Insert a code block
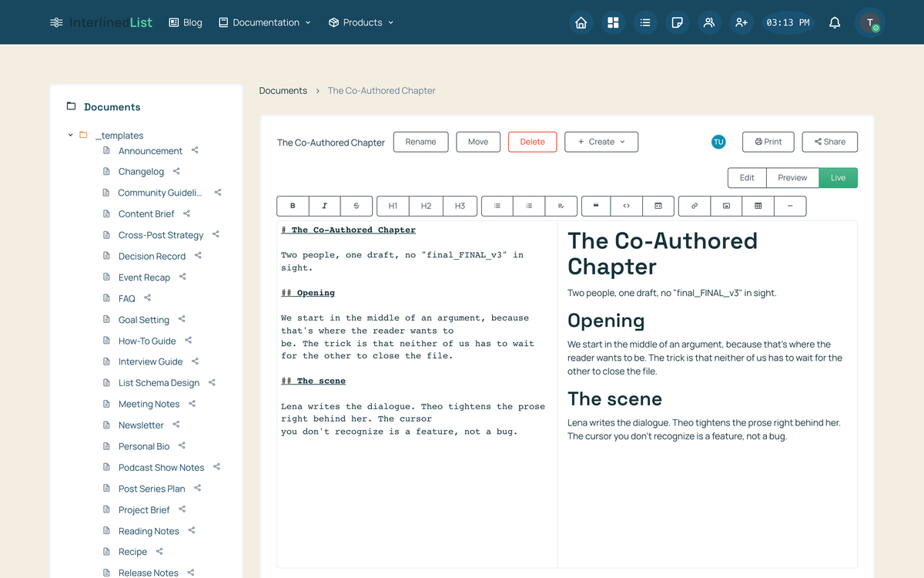Screen dimensions: 924x578 pyautogui.click(x=658, y=206)
